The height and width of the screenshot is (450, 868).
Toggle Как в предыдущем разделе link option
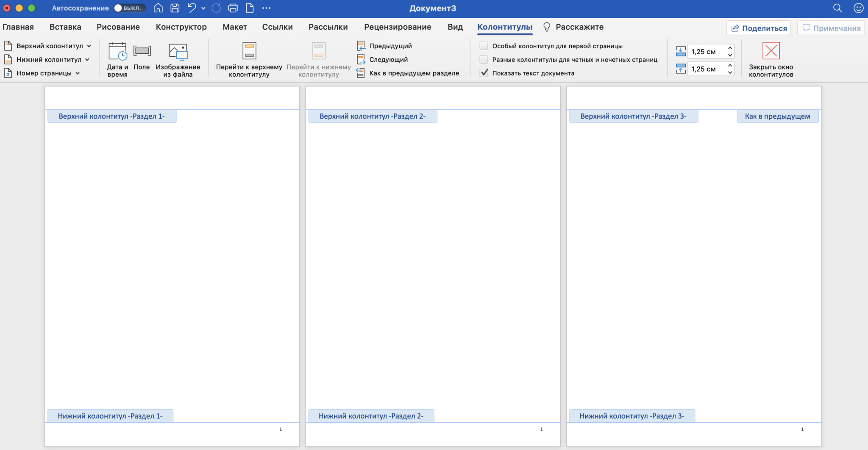point(408,73)
